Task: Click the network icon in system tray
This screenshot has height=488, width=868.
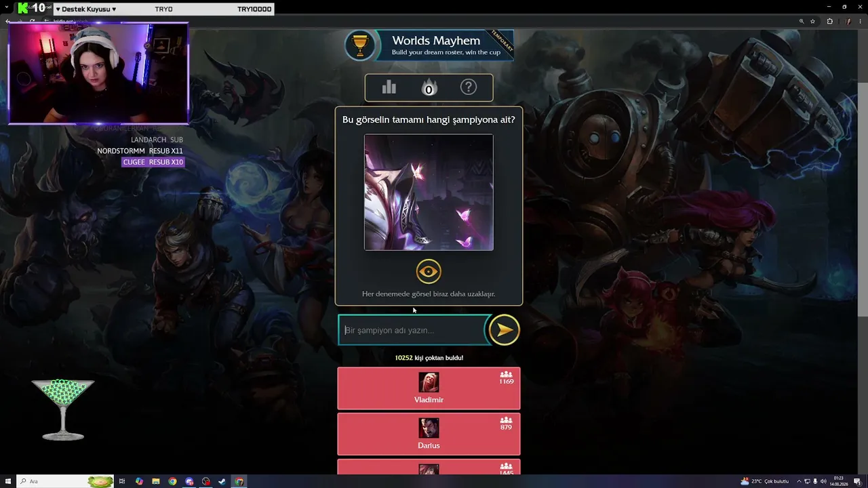Action: click(807, 481)
